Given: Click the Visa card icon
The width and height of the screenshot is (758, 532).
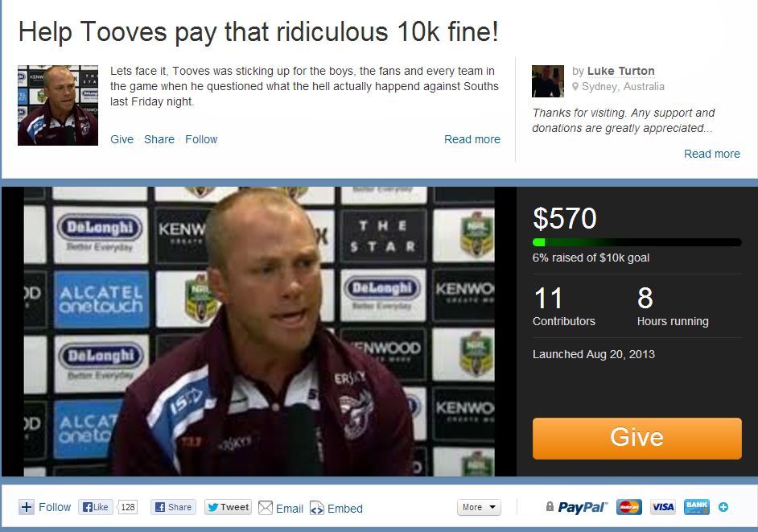Looking at the screenshot, I should 663,507.
